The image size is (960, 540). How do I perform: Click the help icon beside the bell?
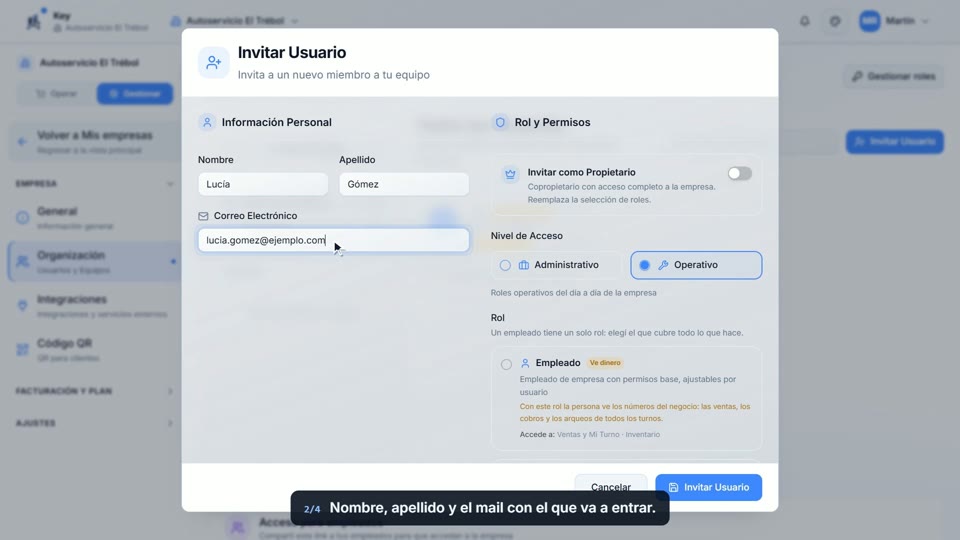[835, 21]
